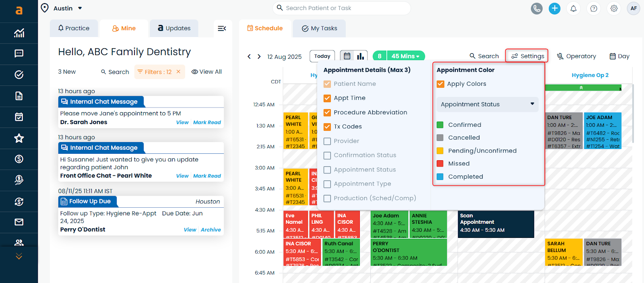Expand the 45 Mins interval dropdown
Screen dimensions: 644x283
405,56
